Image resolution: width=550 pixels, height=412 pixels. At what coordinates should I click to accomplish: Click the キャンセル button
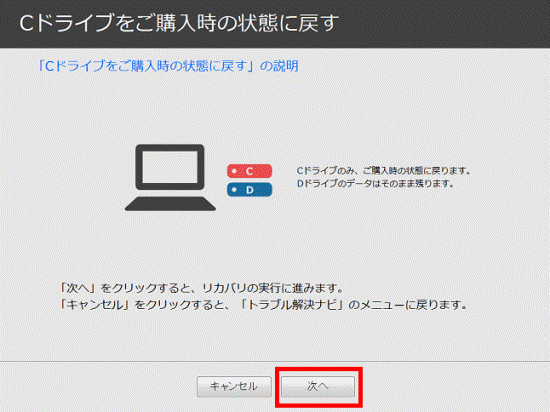pos(234,386)
